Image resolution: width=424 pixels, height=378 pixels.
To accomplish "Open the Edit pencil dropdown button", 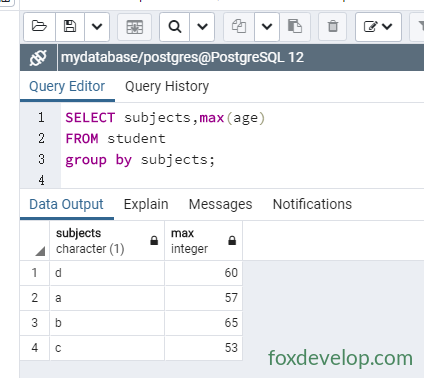I will point(378,27).
